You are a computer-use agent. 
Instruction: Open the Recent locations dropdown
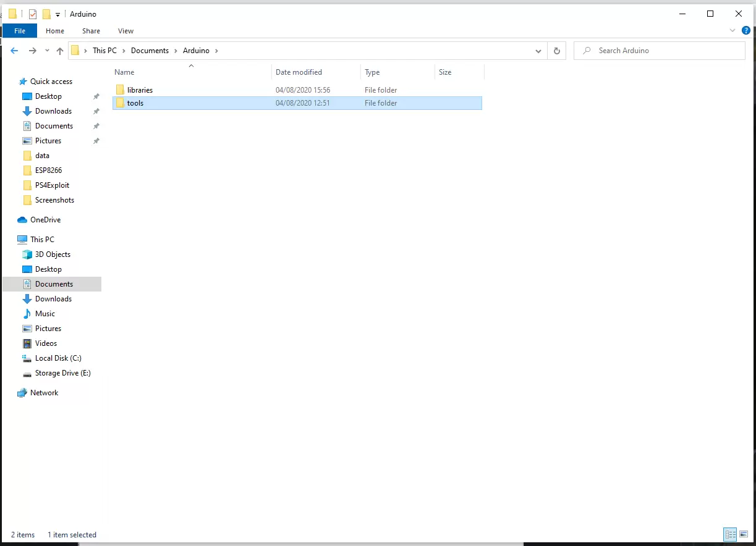point(48,51)
